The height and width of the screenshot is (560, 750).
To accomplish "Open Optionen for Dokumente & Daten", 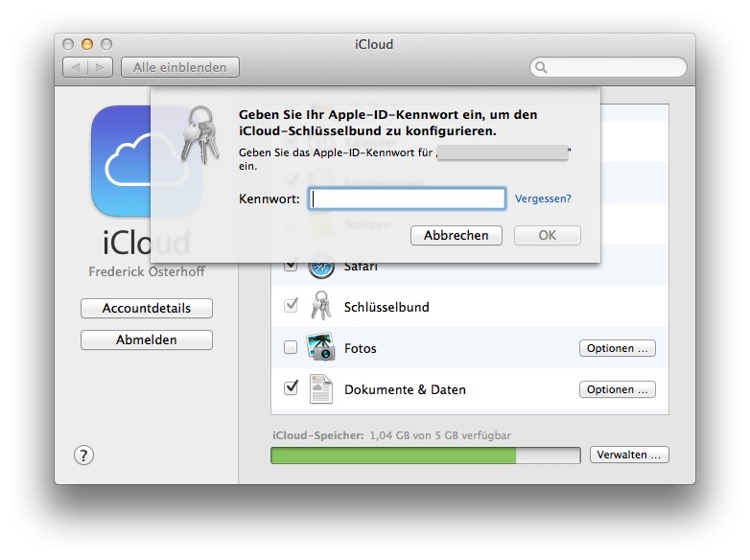I will [x=618, y=389].
